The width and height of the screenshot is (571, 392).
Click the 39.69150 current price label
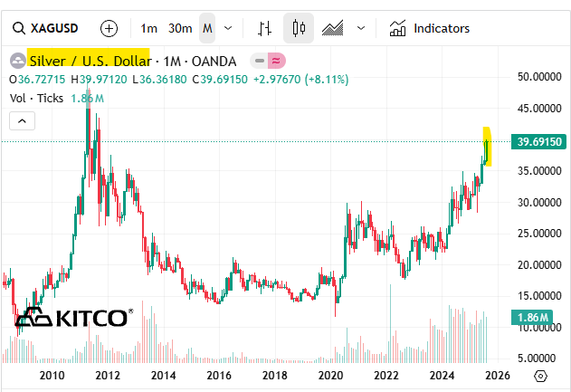point(538,142)
